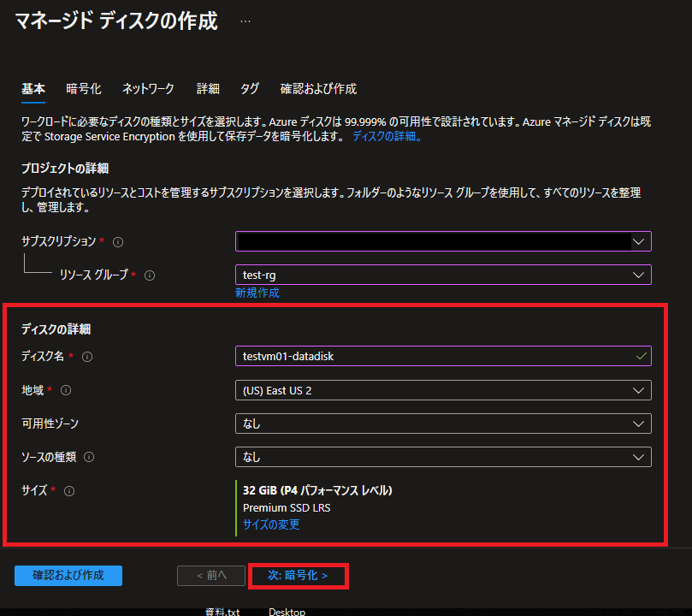Click the blue 確認および作成 button
The image size is (692, 616).
(68, 576)
